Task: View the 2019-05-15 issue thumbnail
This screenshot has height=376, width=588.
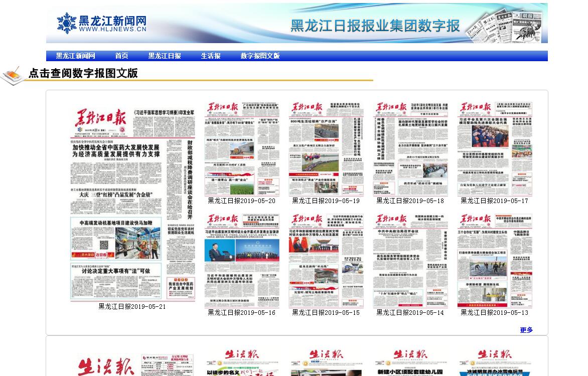Action: click(x=326, y=260)
